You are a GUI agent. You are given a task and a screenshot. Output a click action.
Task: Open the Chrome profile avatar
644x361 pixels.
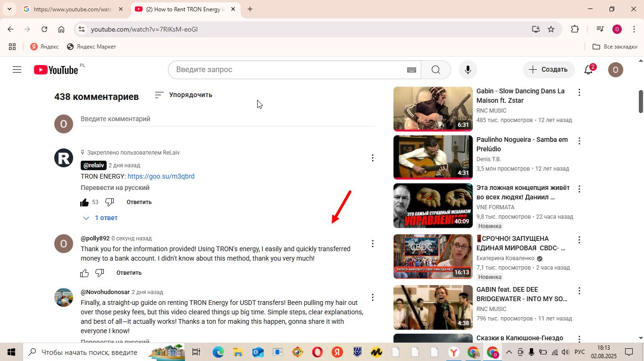pos(617,29)
